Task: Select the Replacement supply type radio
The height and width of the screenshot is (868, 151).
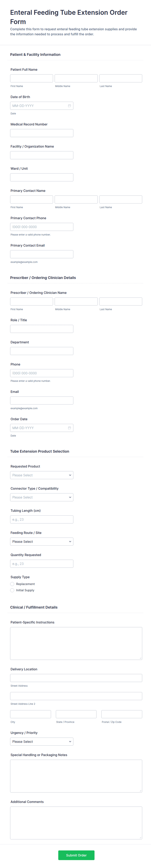Action: point(12,584)
